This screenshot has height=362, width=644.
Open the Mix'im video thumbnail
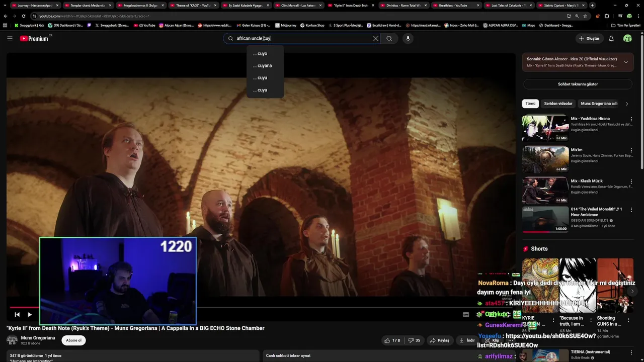click(545, 159)
